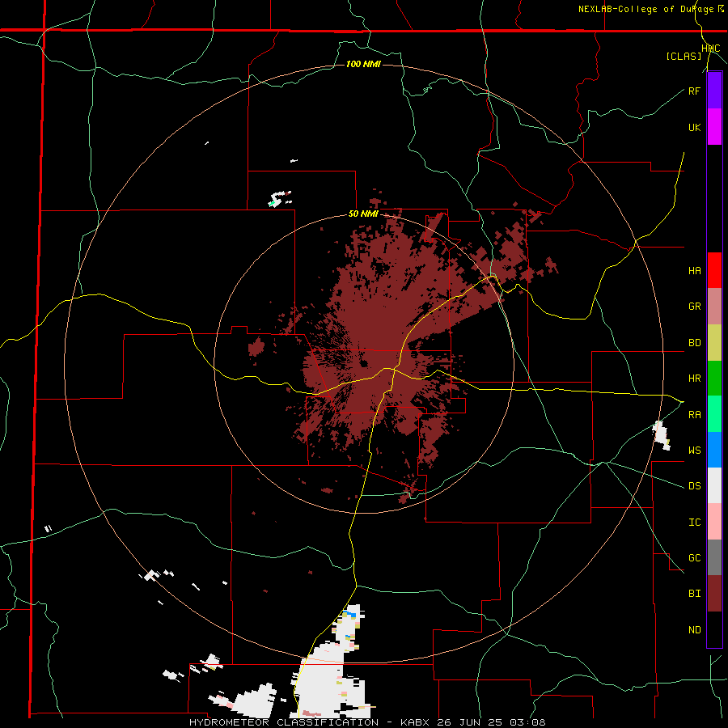Click the ND black legend swatch
728x728 pixels.
714,629
